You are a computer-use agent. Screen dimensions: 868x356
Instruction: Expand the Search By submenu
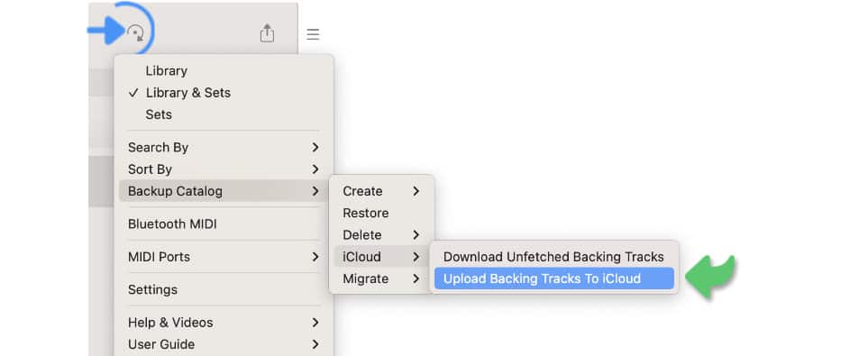[224, 147]
